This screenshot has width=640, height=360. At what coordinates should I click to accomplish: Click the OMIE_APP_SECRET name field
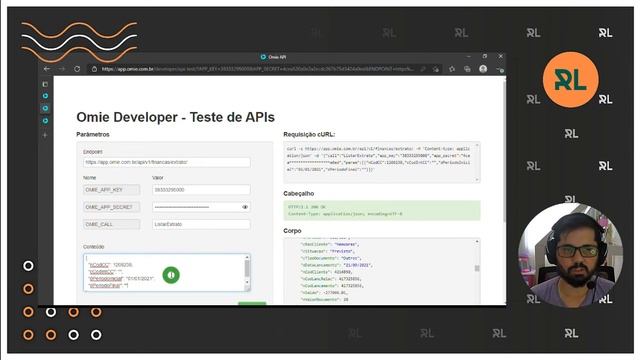point(111,207)
